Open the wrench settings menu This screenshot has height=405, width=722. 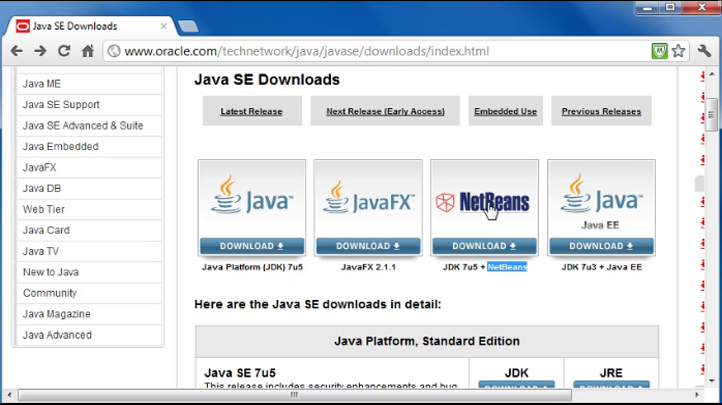pyautogui.click(x=705, y=51)
